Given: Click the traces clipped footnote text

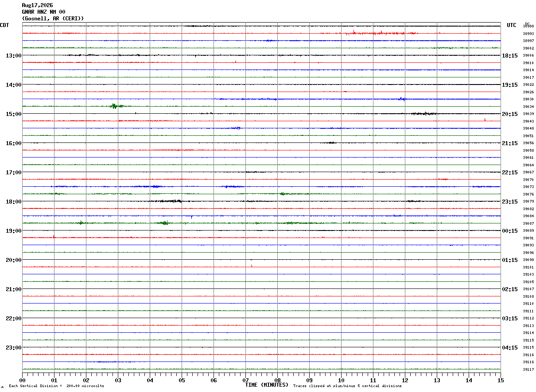Looking at the screenshot, I should [347, 386].
